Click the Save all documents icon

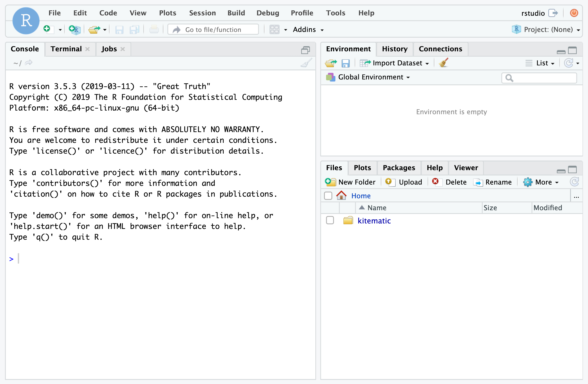coord(134,30)
